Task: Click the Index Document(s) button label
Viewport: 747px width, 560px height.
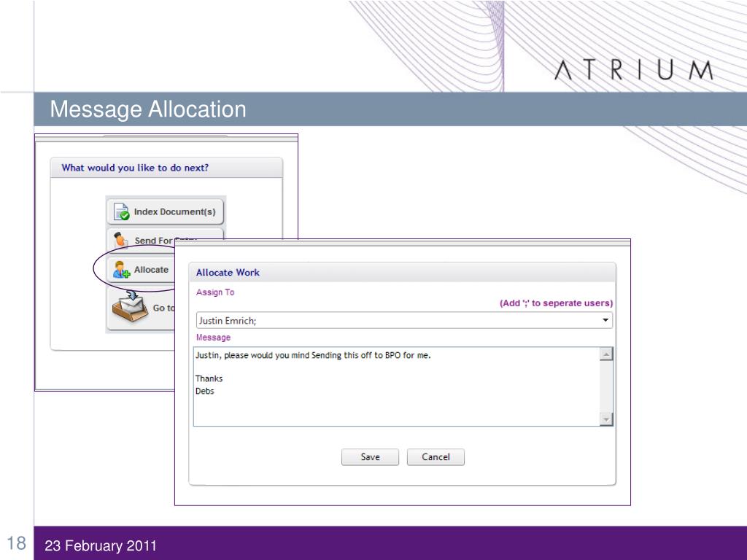Action: [x=174, y=212]
